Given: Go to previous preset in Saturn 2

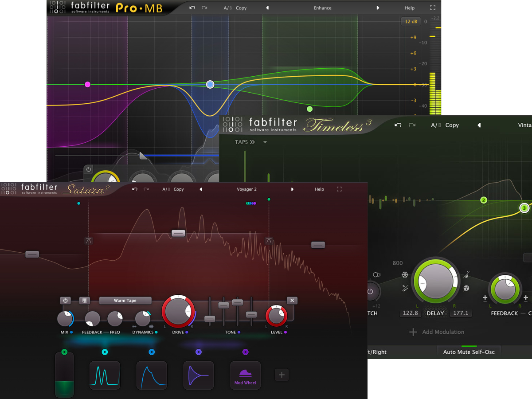Looking at the screenshot, I should pos(201,189).
